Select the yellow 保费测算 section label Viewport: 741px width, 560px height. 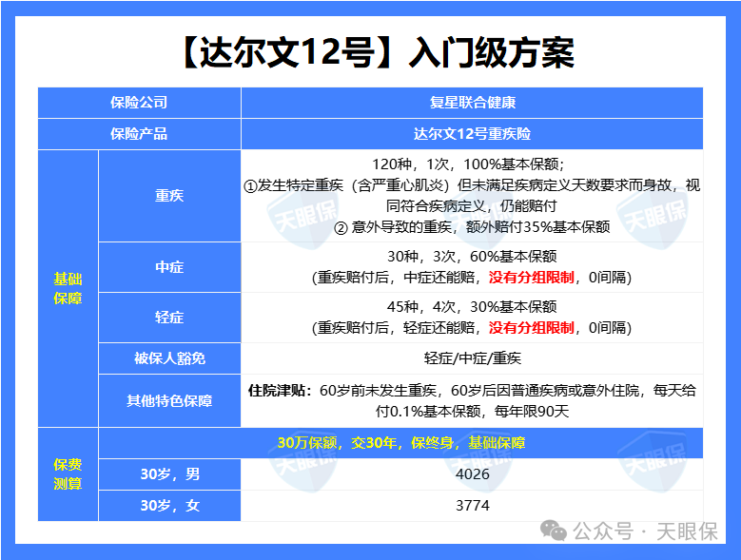coord(68,474)
